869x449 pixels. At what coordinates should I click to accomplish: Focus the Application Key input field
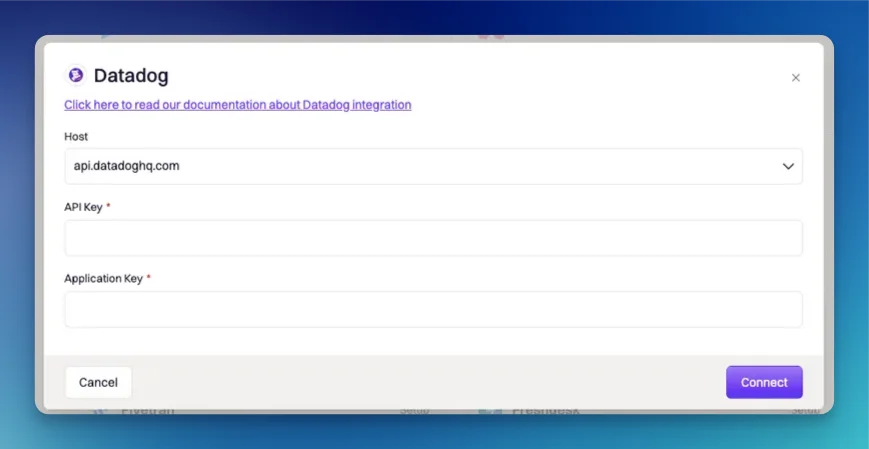[x=433, y=309]
